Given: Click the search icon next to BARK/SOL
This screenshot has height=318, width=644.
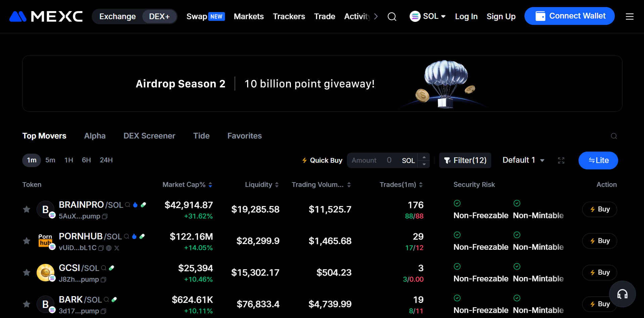Looking at the screenshot, I should pos(106,300).
